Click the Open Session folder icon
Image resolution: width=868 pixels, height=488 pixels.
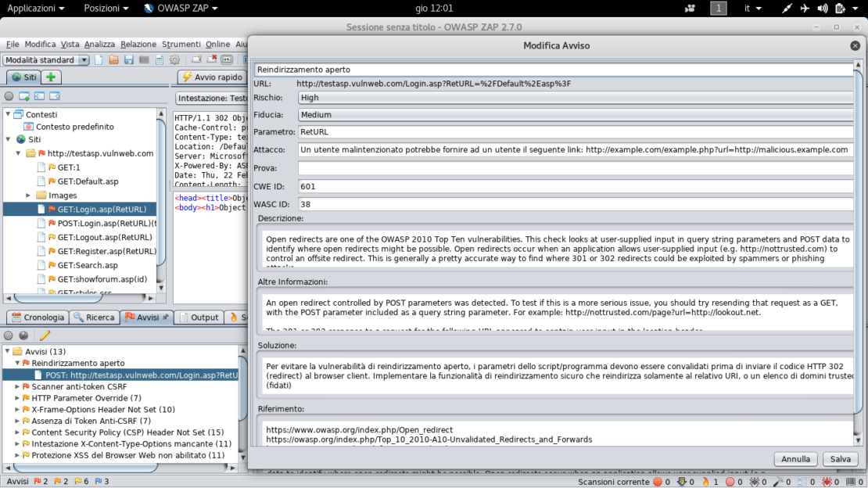[114, 59]
